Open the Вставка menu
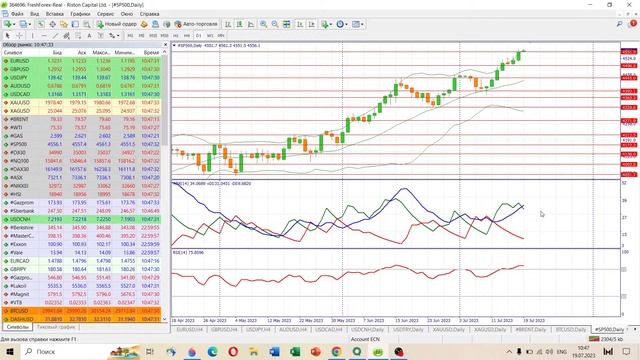The image size is (640, 360). coord(54,13)
